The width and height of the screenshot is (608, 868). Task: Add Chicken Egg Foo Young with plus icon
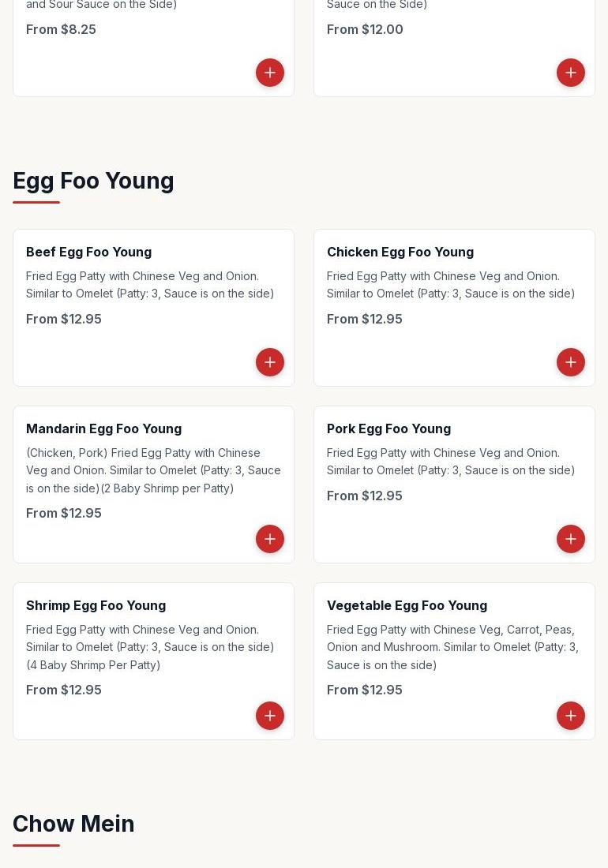(x=570, y=362)
